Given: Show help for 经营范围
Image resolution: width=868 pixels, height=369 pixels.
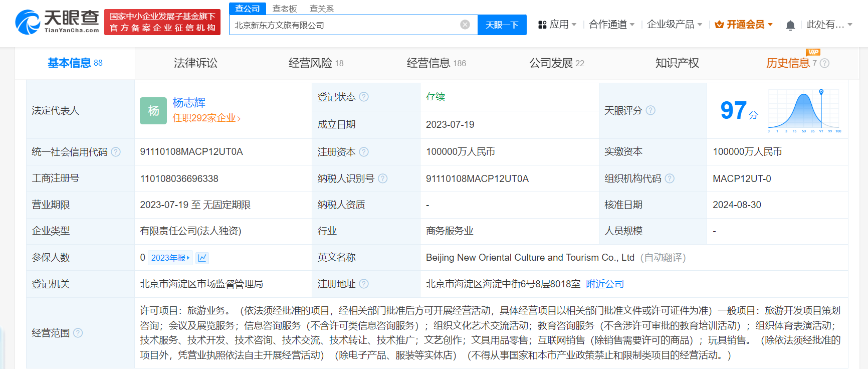Looking at the screenshot, I should pos(78,333).
